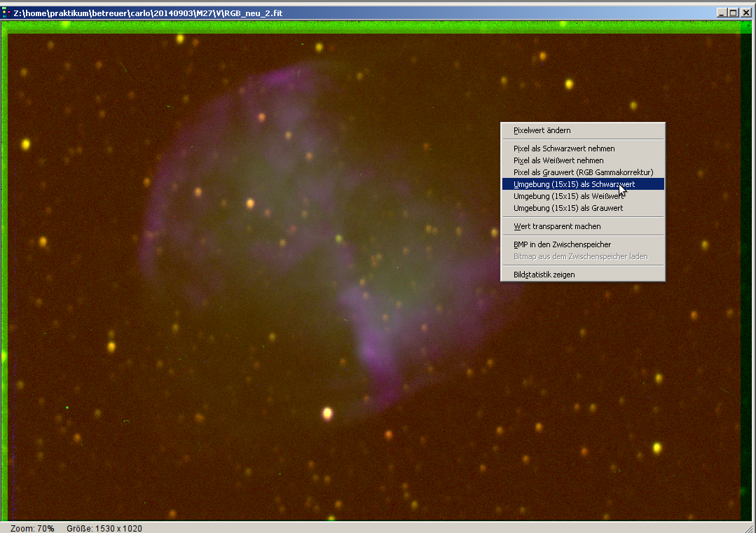Select 'Pixel als Weißwert nehmen'
The height and width of the screenshot is (533, 756).
[558, 160]
